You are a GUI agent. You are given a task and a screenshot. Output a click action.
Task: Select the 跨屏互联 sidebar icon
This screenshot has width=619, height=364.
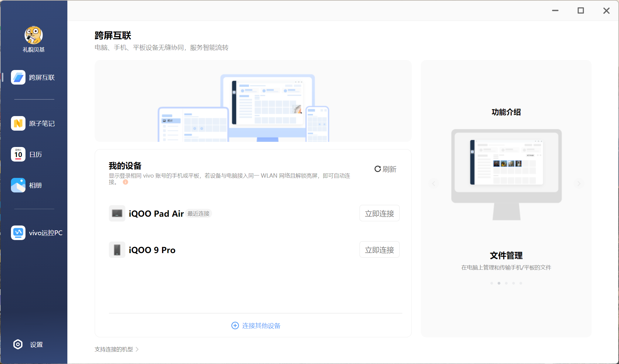18,77
